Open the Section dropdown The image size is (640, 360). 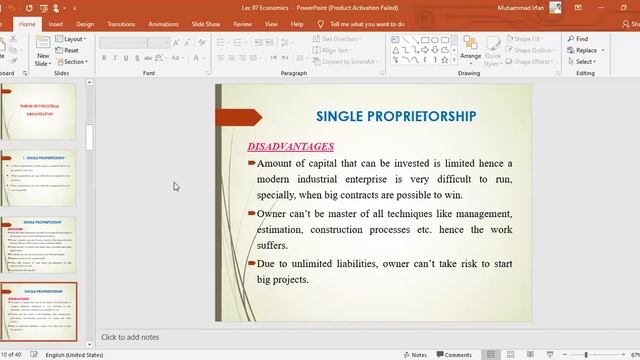coord(72,62)
